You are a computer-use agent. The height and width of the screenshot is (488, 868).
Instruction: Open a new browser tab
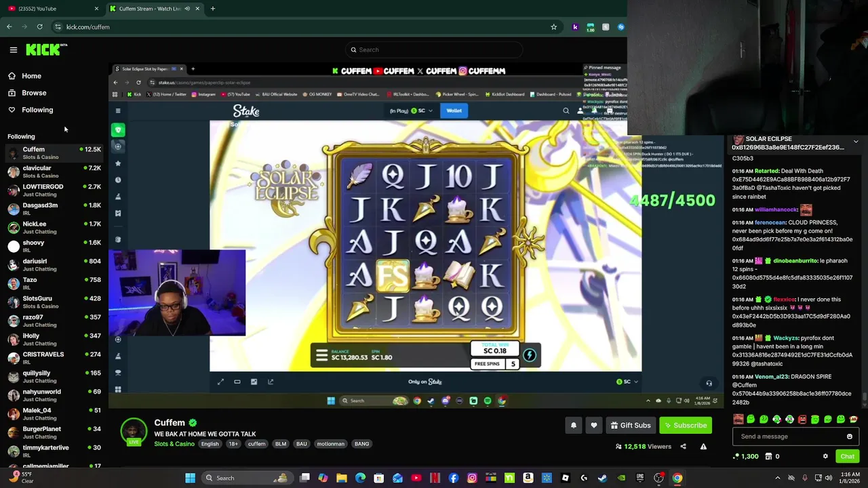(213, 9)
